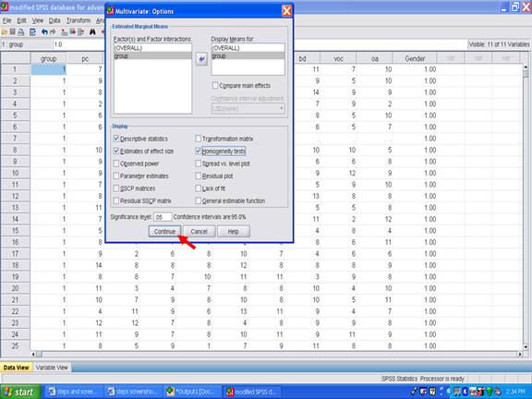Open the Data menu
Image resolution: width=532 pixels, height=399 pixels.
point(54,20)
